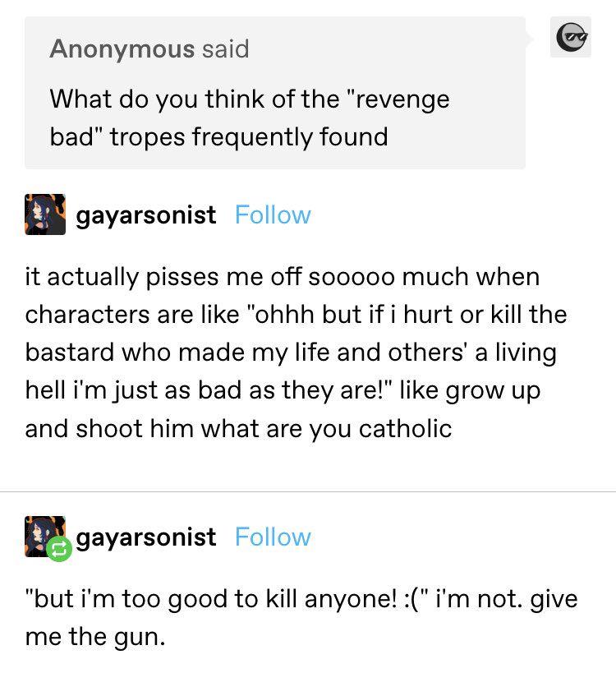Image resolution: width=616 pixels, height=673 pixels.
Task: Follow gayarsonist from the first reply
Action: tap(273, 214)
